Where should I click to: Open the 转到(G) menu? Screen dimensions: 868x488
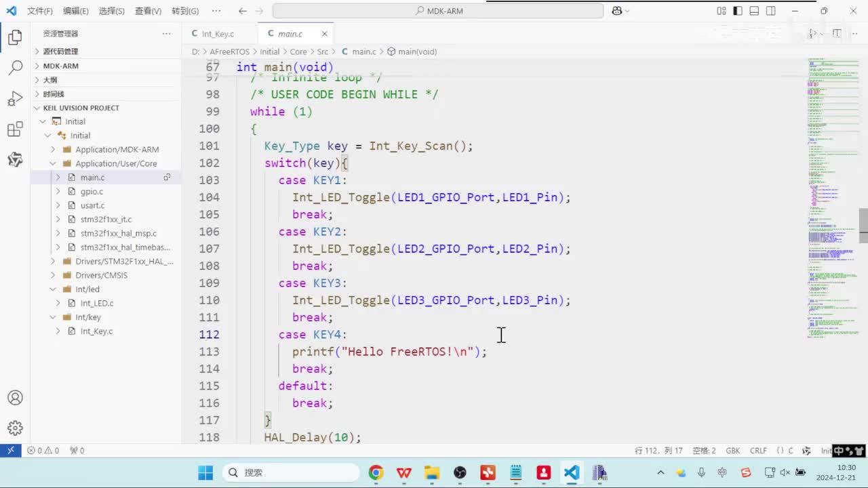(185, 11)
